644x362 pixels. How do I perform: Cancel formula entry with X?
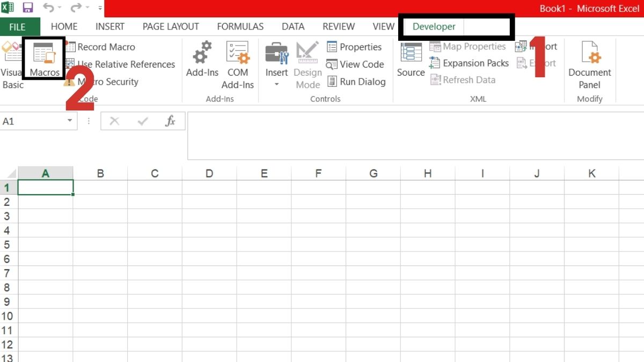pos(114,121)
